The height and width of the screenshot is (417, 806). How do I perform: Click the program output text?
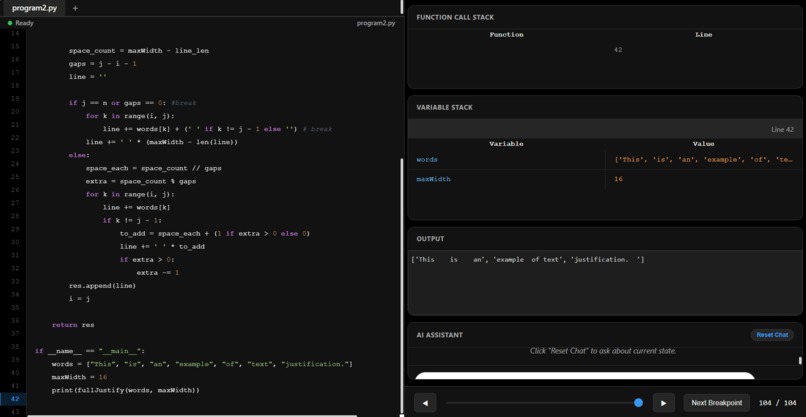click(x=527, y=260)
